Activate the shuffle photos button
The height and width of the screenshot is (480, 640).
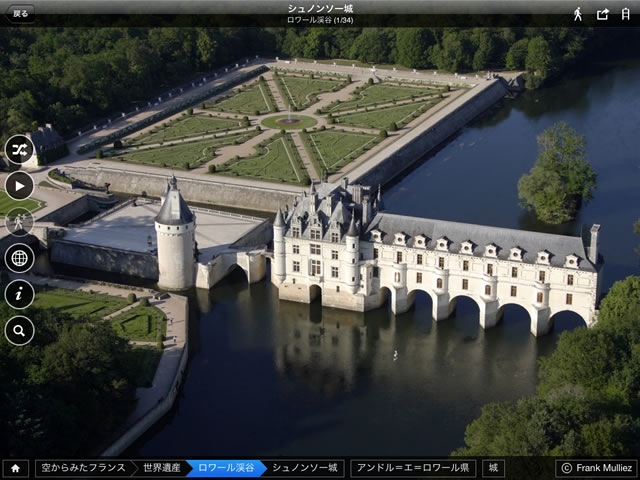click(x=20, y=150)
